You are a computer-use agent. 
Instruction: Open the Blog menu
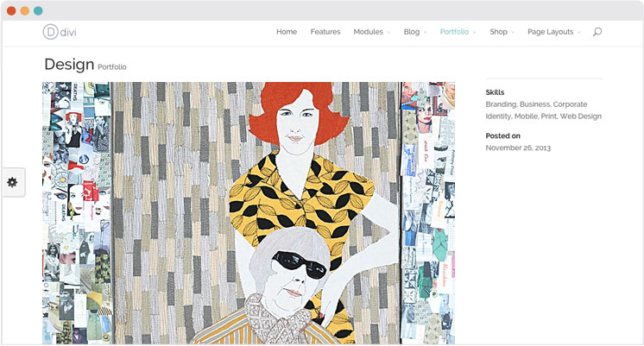click(x=412, y=32)
